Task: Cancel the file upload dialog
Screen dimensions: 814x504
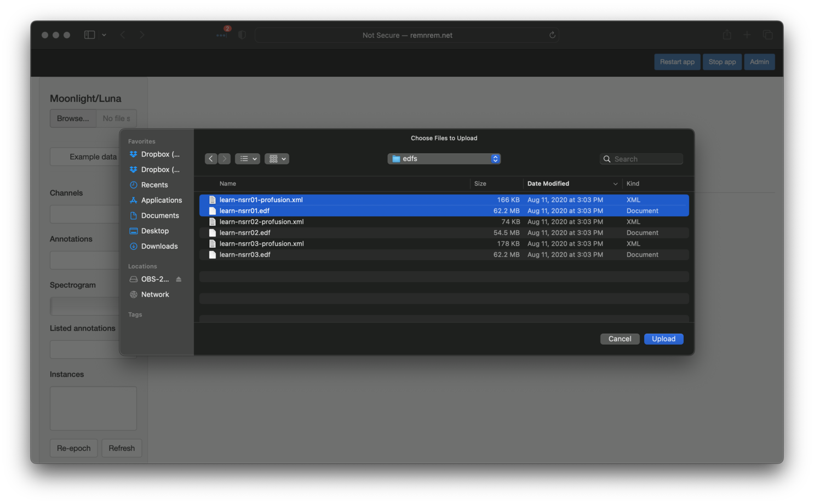Action: pyautogui.click(x=620, y=339)
